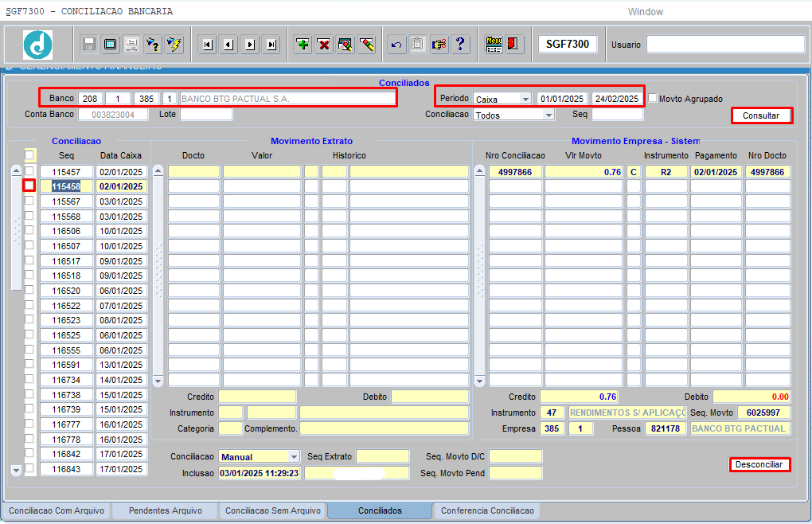Go to next record arrow icon
812x524 pixels.
click(x=250, y=45)
